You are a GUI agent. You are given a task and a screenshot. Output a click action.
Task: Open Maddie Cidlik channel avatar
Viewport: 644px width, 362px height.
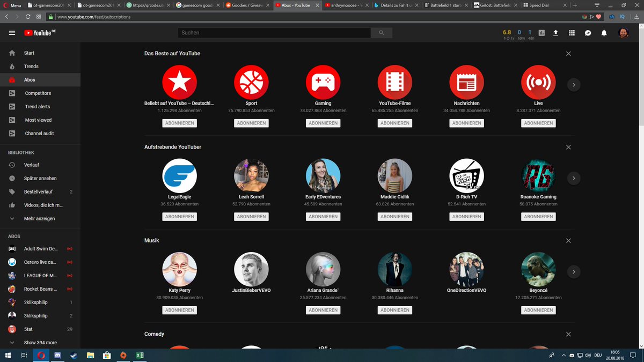(395, 176)
